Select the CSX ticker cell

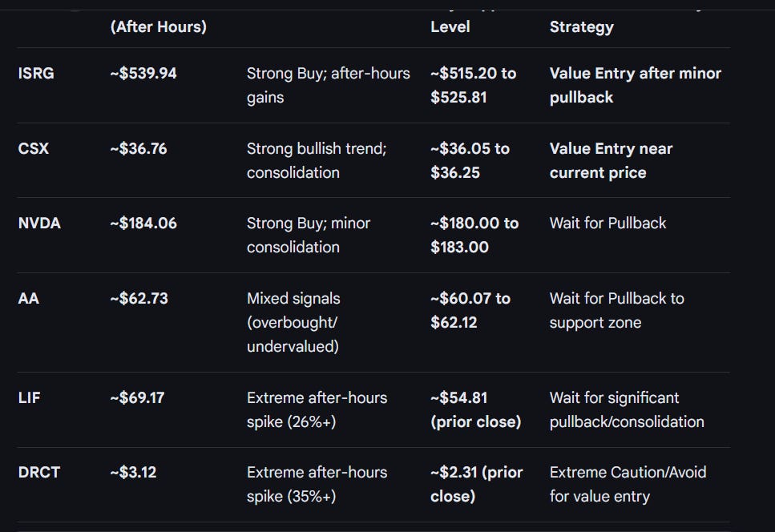tap(33, 148)
